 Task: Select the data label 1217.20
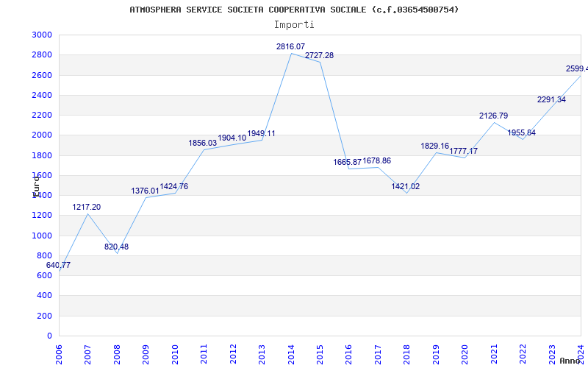point(87,208)
